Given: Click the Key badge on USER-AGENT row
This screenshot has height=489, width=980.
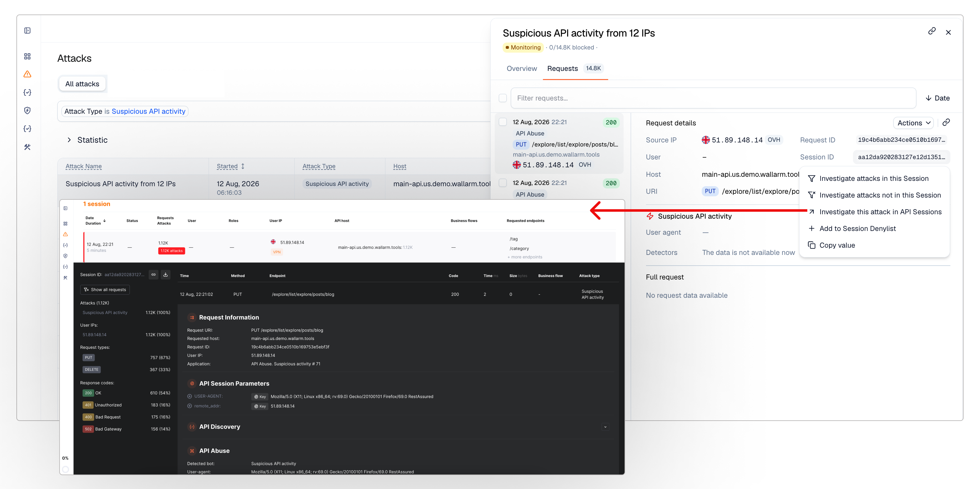Looking at the screenshot, I should pos(260,397).
